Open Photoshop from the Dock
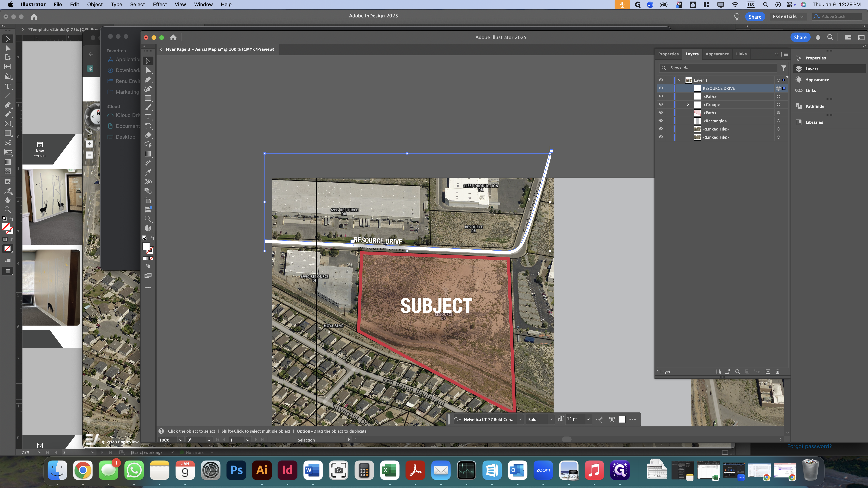 point(236,470)
